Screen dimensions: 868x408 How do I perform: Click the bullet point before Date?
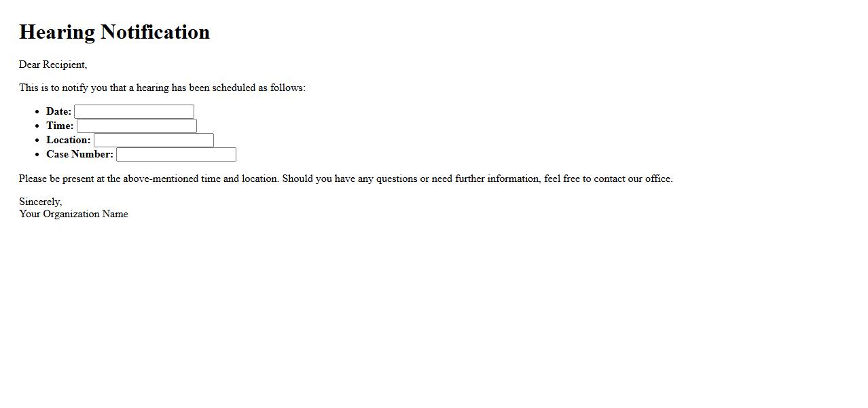(37, 112)
